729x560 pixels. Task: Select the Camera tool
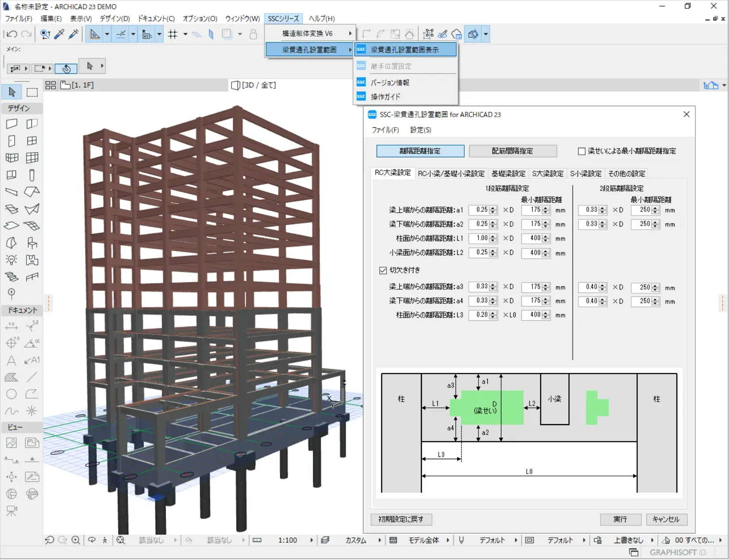click(x=12, y=511)
